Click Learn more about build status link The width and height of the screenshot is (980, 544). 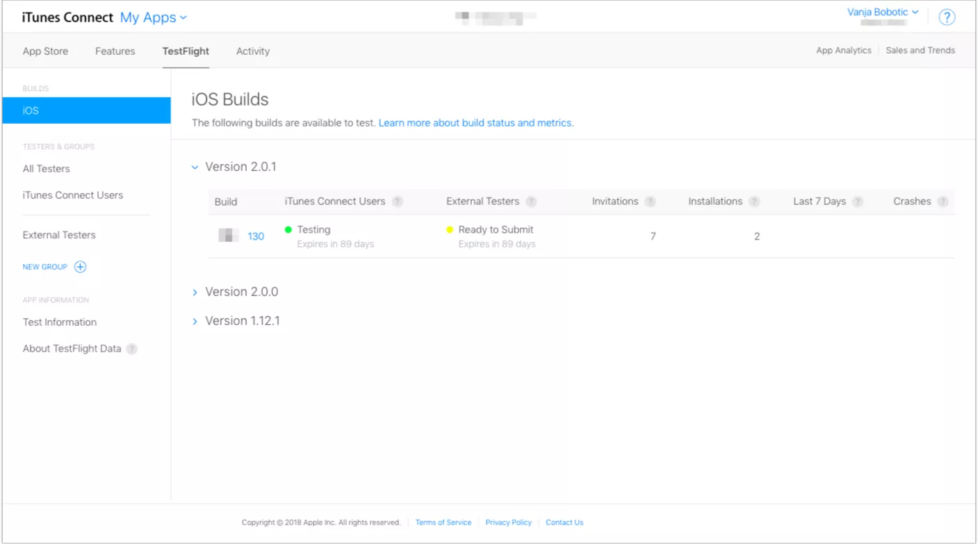(x=475, y=123)
